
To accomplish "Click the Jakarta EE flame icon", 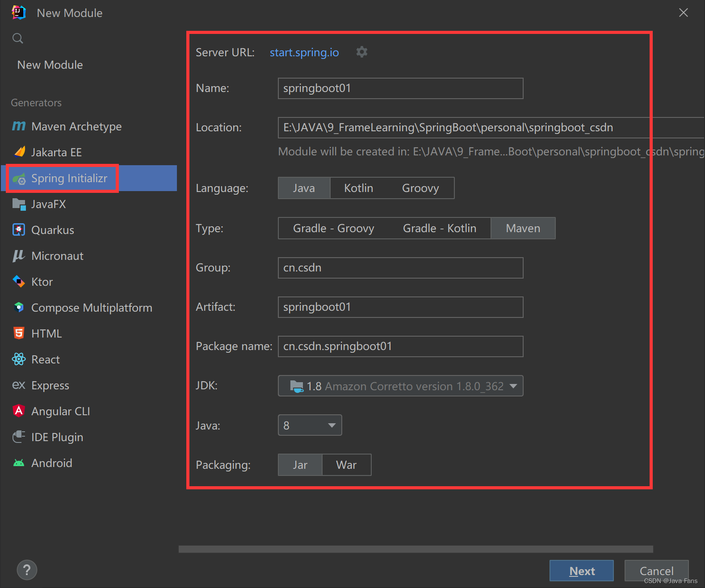I will pyautogui.click(x=19, y=152).
